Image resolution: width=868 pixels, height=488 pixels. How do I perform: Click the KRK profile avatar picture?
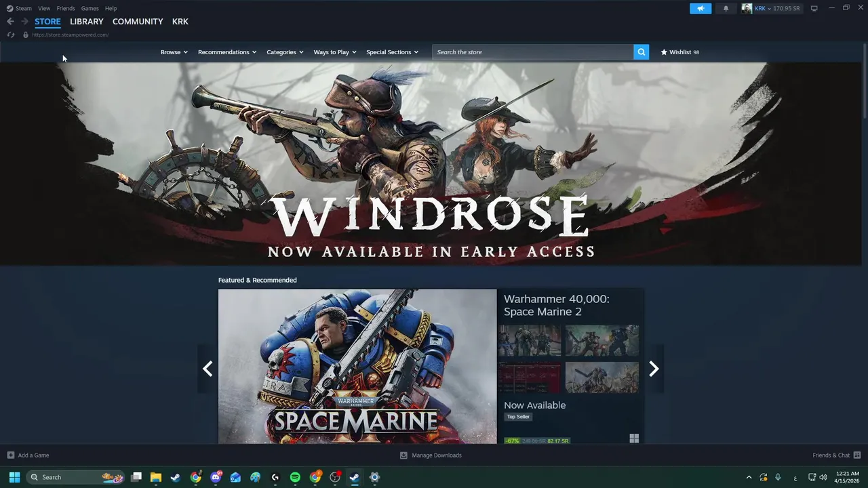(747, 8)
